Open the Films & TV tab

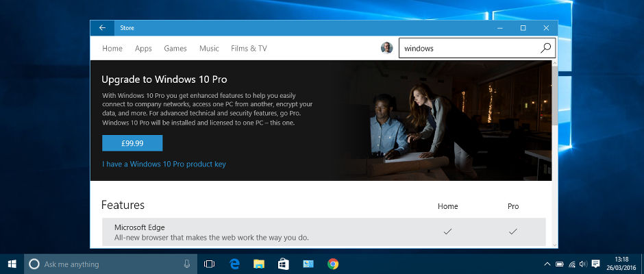tap(249, 49)
